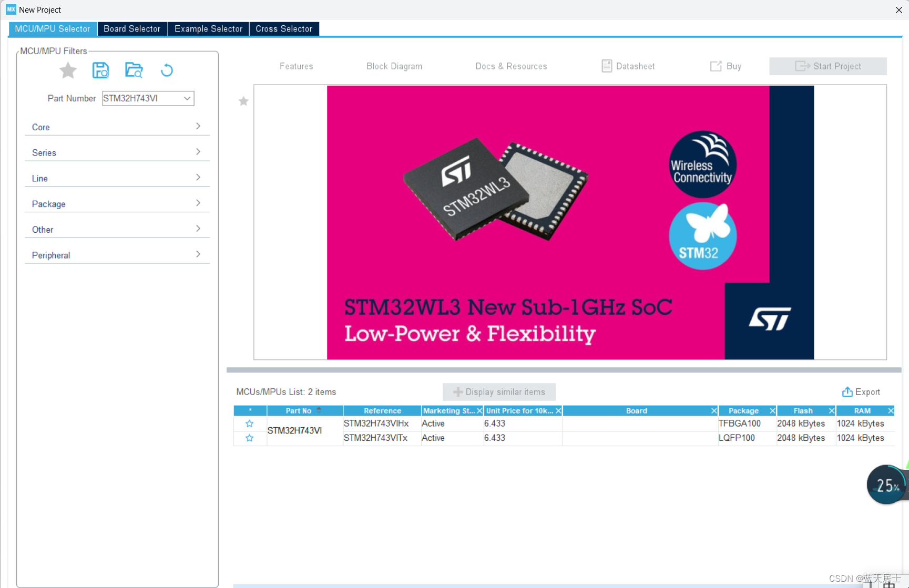
Task: Select the STM32H743VIHx reference row
Action: point(382,424)
